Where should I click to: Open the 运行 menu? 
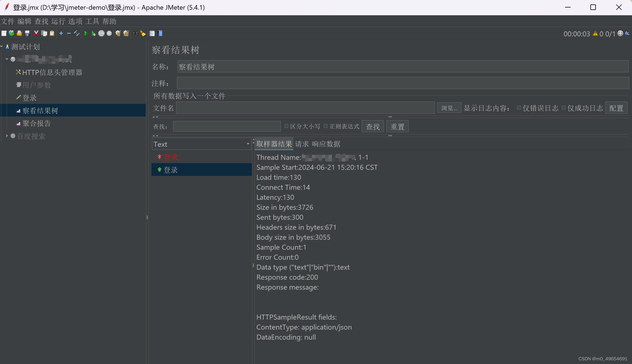pos(58,21)
